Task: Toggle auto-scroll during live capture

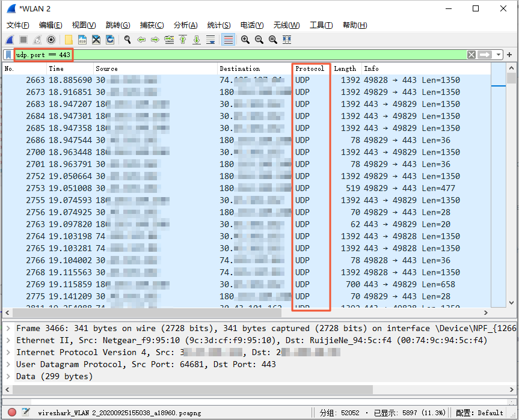Action: click(210, 40)
